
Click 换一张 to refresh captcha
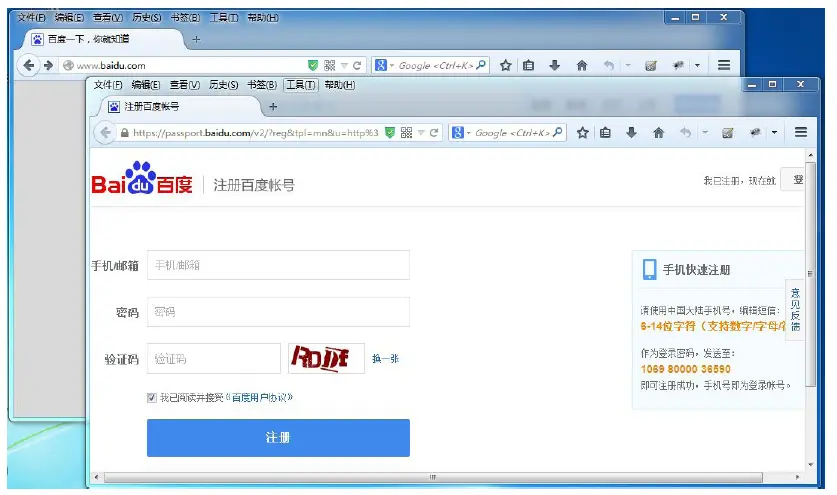point(385,358)
